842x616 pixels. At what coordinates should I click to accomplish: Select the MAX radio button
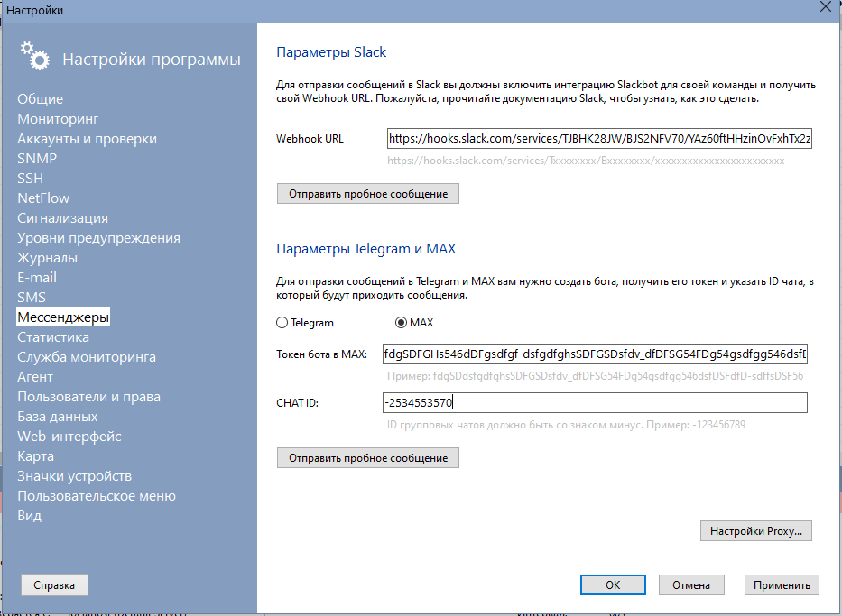click(402, 323)
